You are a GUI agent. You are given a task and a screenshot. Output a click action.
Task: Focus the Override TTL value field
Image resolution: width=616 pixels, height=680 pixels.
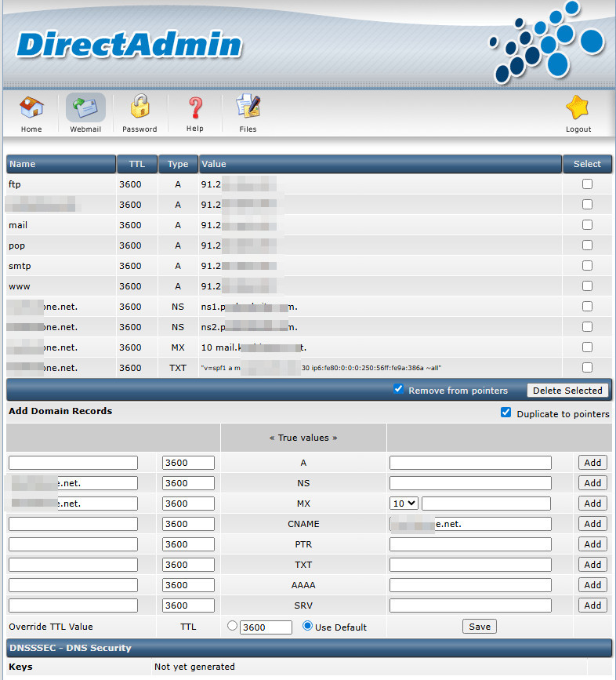click(x=266, y=627)
